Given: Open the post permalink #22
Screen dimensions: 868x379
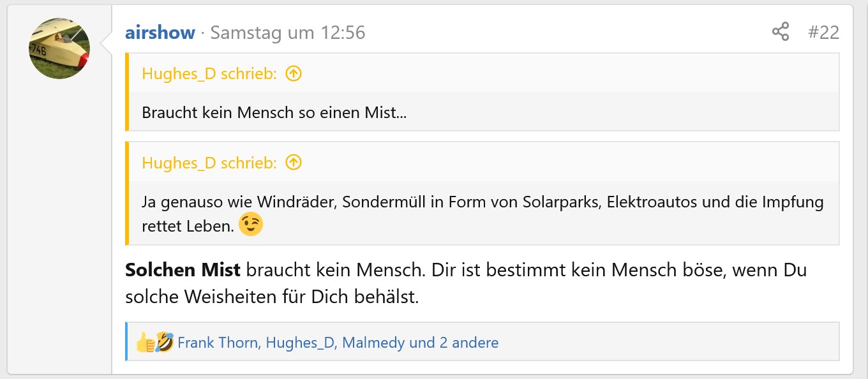Looking at the screenshot, I should (x=823, y=32).
